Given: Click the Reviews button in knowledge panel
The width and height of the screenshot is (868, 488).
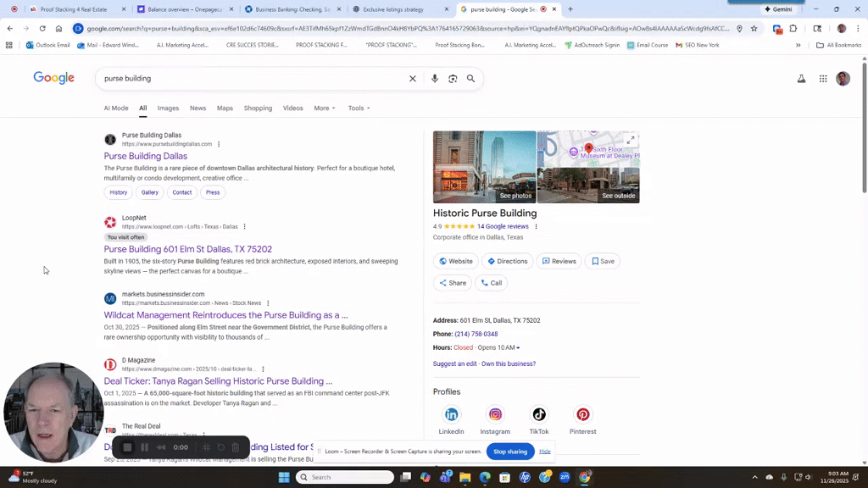Looking at the screenshot, I should click(559, 261).
